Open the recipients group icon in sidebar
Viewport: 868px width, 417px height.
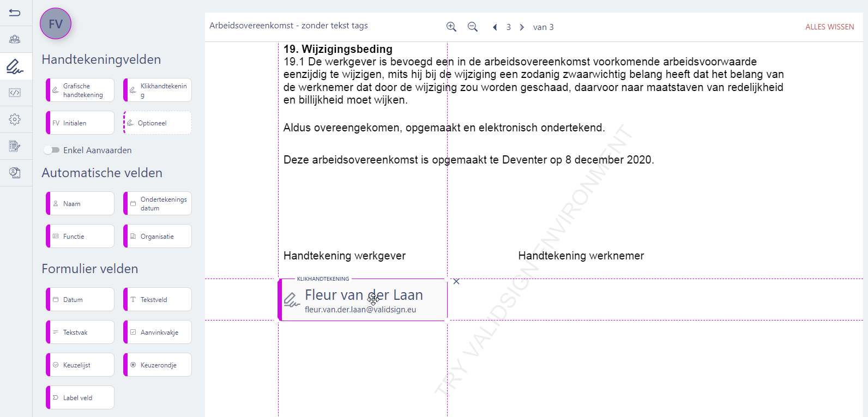(x=15, y=39)
